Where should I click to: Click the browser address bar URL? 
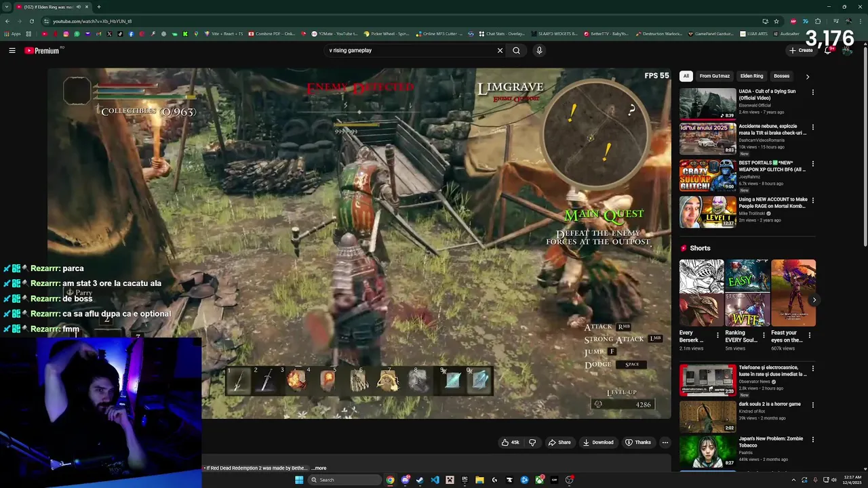click(92, 21)
